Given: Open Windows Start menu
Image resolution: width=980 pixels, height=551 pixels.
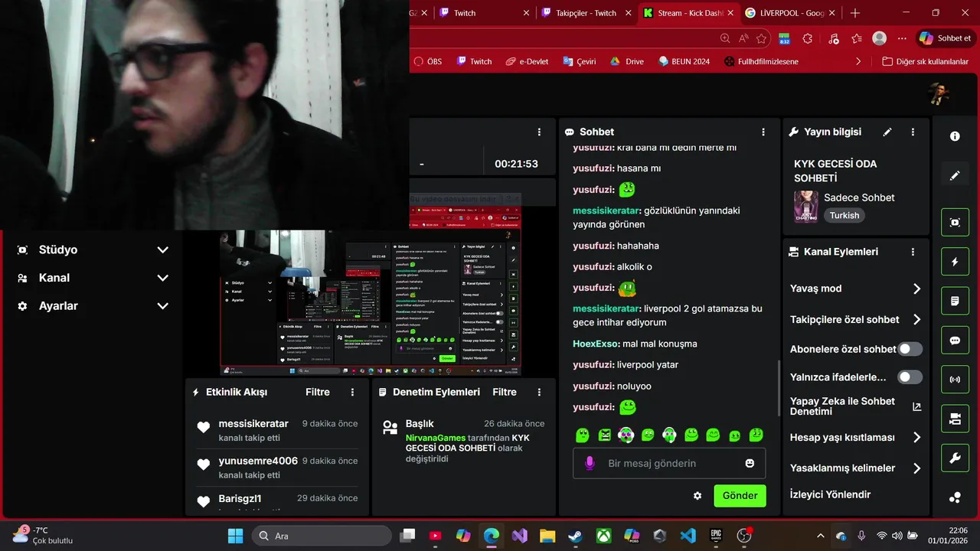Looking at the screenshot, I should [235, 536].
